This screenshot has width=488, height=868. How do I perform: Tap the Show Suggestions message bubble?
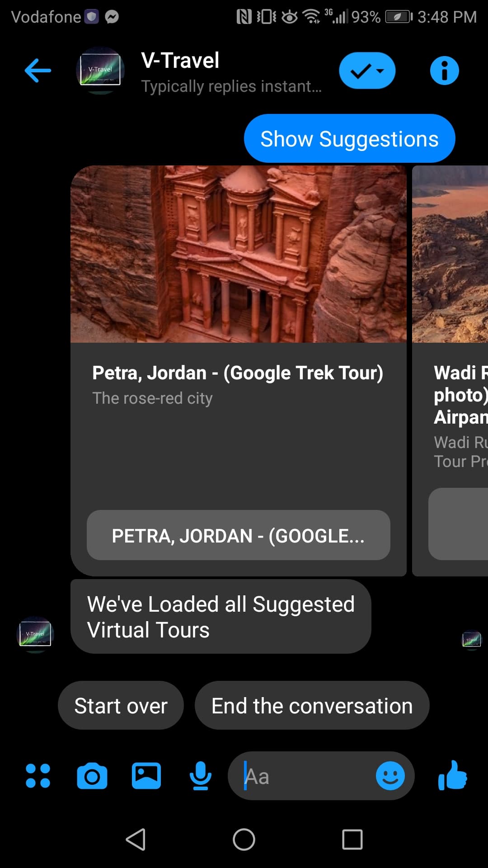pyautogui.click(x=350, y=138)
